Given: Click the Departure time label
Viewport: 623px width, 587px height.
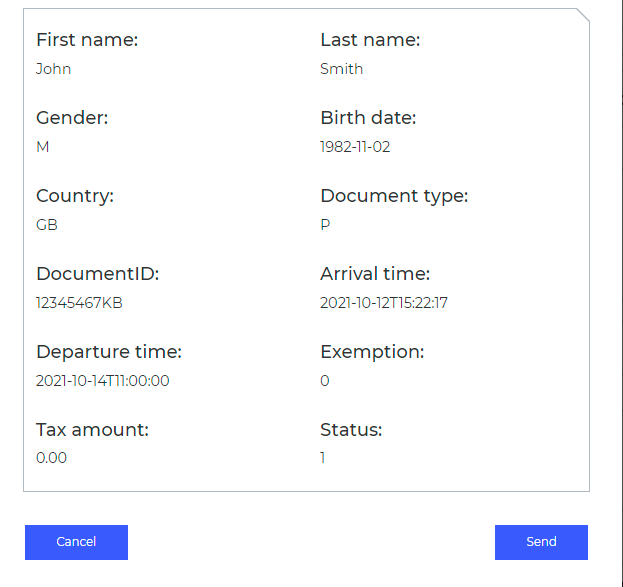Looking at the screenshot, I should 109,352.
